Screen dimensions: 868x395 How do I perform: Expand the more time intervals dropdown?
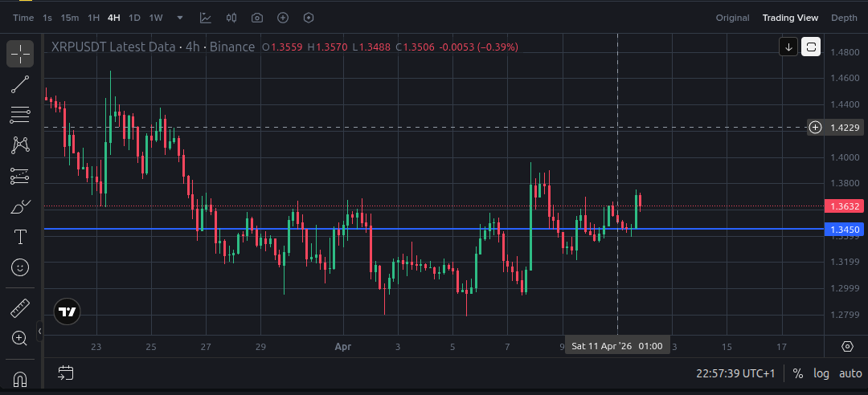(180, 18)
